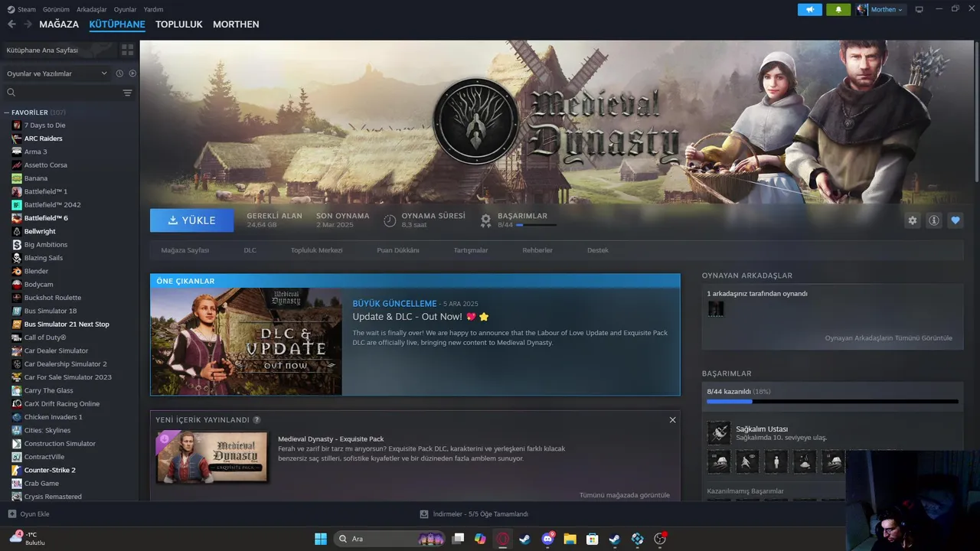Click the achievements gear icon under banner
This screenshot has height=551, width=980.
pos(485,220)
